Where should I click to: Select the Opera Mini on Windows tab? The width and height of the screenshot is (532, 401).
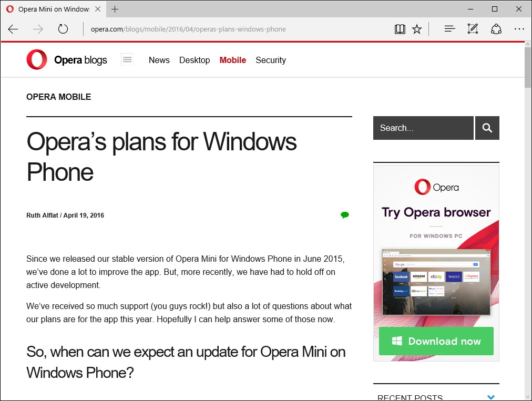tap(54, 9)
